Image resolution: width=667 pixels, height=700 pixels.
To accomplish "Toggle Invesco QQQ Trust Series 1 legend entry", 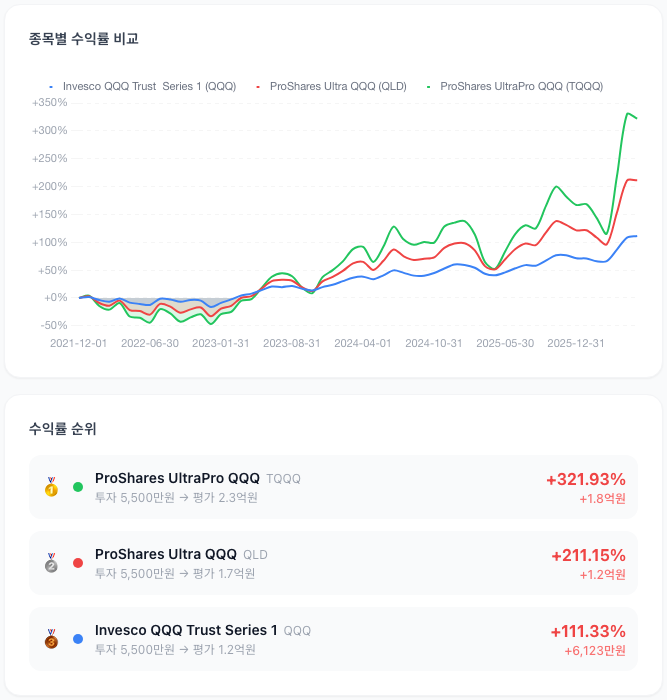I will coord(143,86).
